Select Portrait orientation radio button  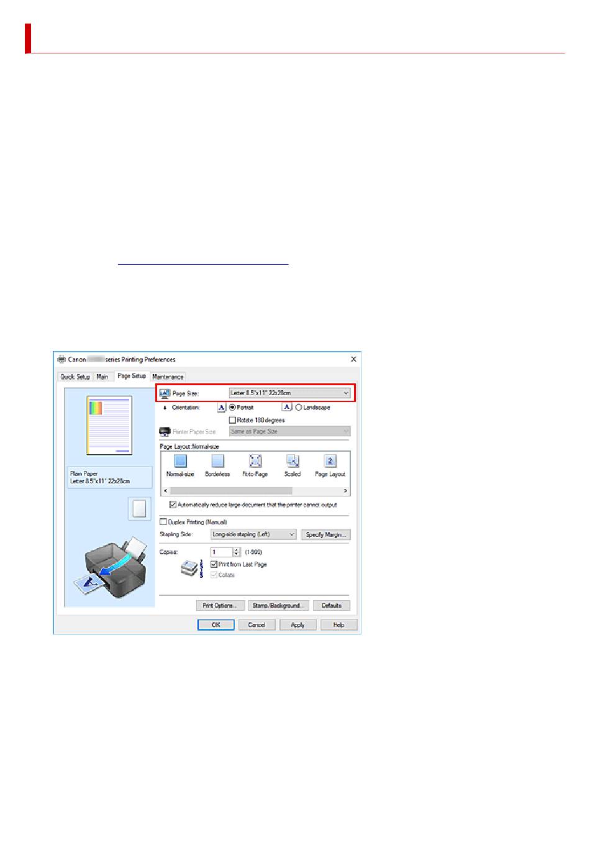(232, 408)
